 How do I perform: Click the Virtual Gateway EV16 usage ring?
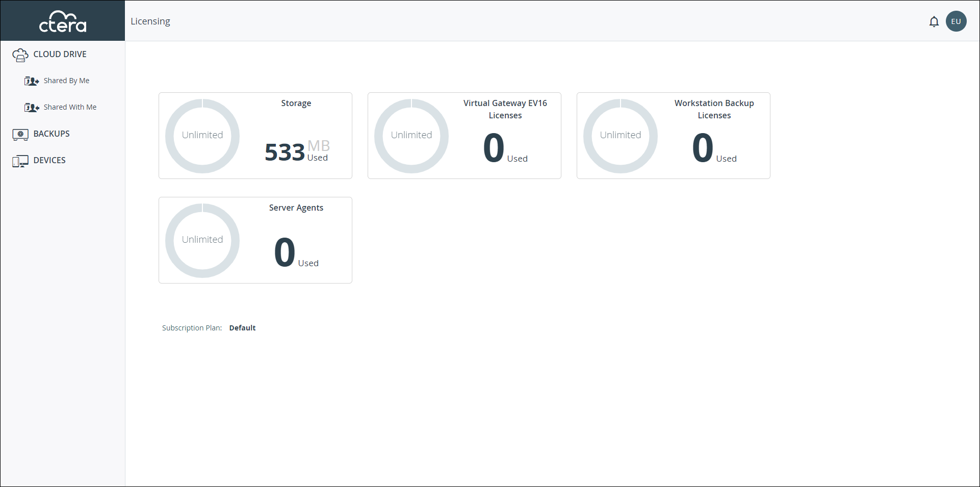coord(411,136)
